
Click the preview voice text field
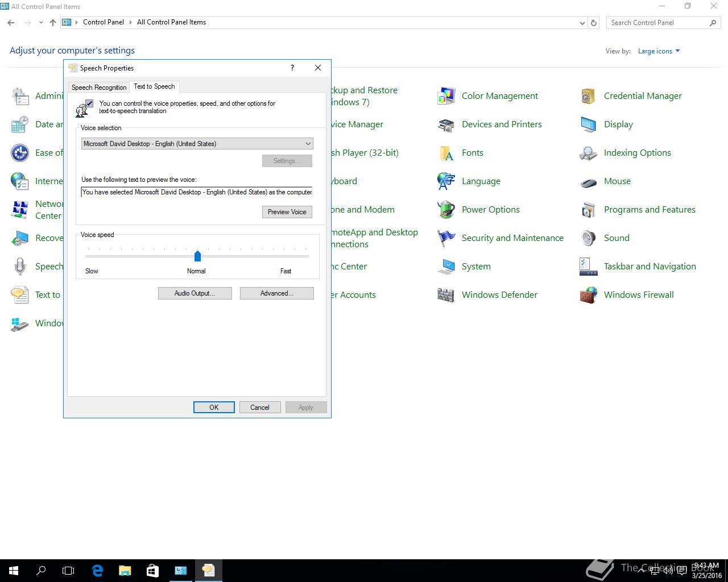197,192
